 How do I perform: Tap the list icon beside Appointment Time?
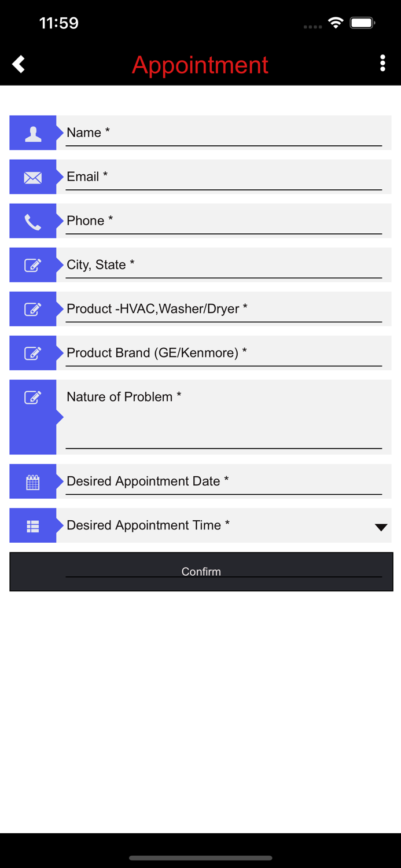[x=33, y=526]
